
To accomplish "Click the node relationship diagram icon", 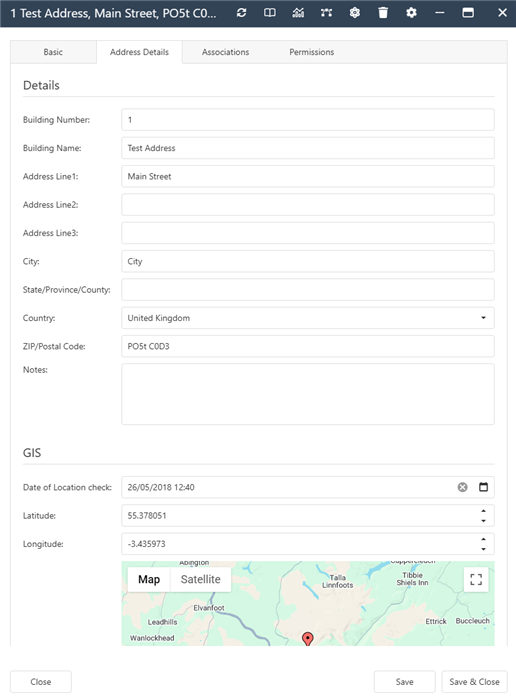I will click(326, 13).
